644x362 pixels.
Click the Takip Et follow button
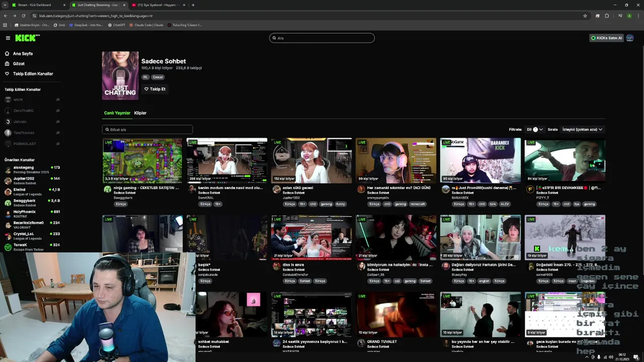pos(155,89)
